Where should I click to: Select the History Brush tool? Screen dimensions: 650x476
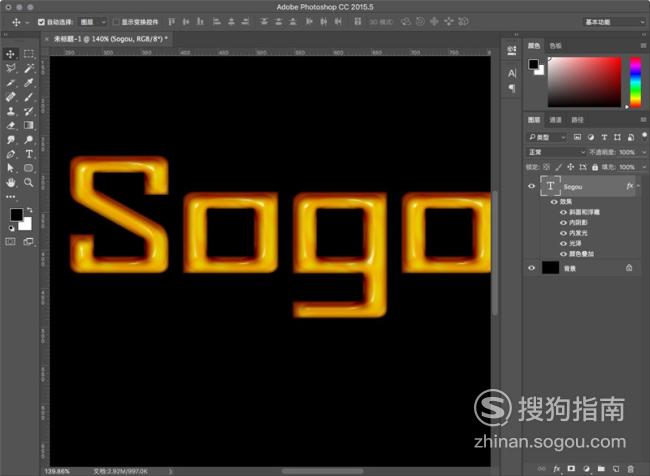coord(29,111)
